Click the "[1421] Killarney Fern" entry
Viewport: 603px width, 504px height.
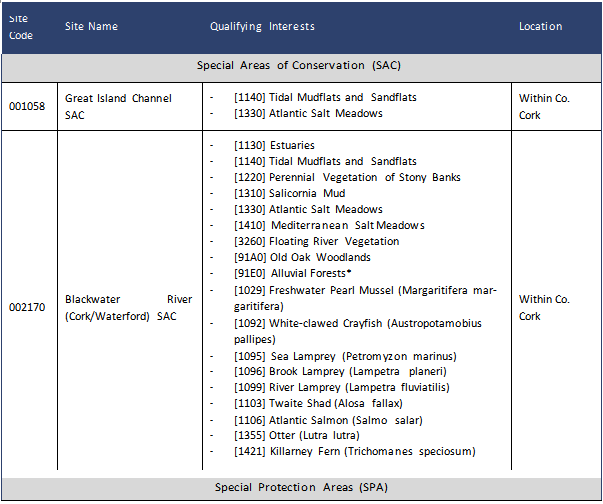point(354,451)
